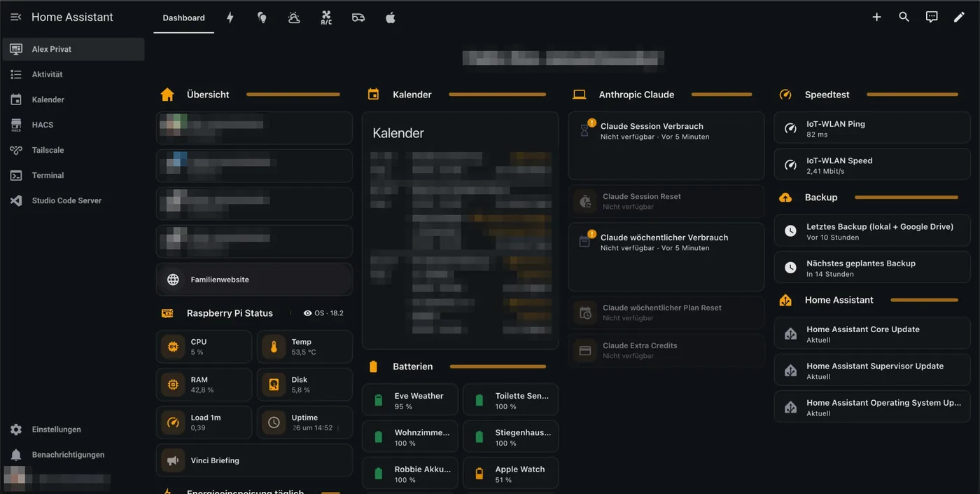Open Alex Privat in sidebar
This screenshot has height=494, width=980.
73,49
